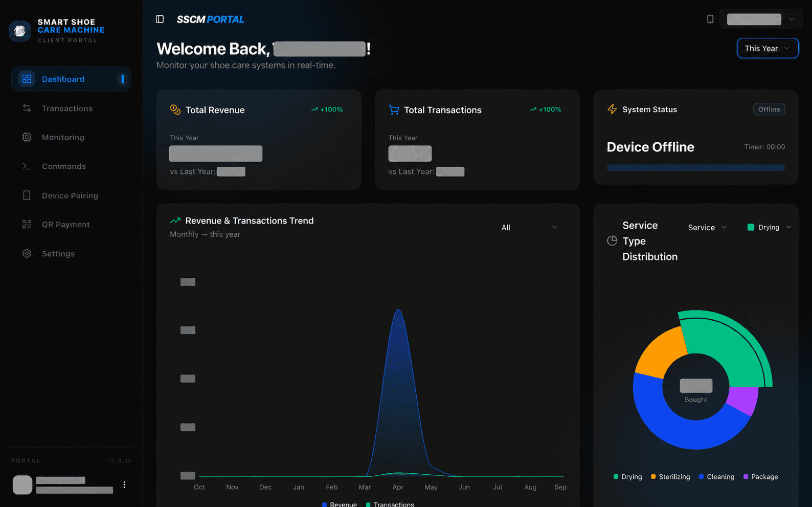This screenshot has height=507, width=812.
Task: Click the Smart Shoe Care Machine logo icon
Action: click(20, 31)
